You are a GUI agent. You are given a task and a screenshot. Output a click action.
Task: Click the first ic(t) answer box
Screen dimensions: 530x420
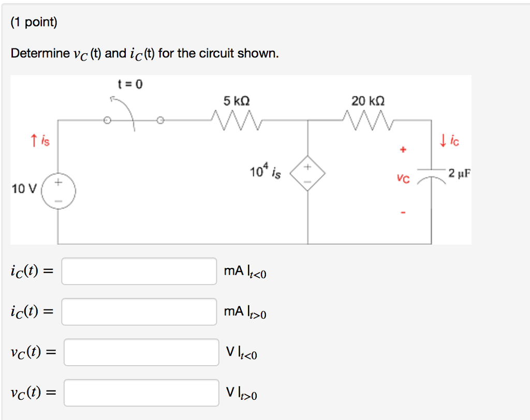click(x=139, y=271)
